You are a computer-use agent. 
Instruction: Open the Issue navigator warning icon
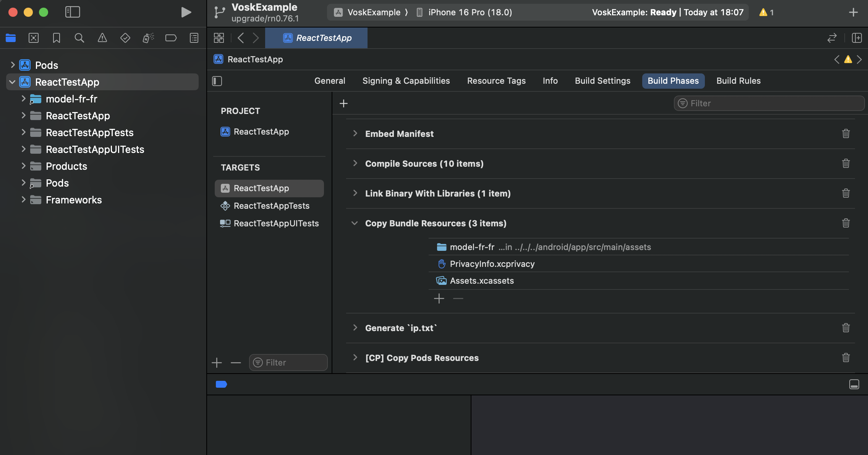coord(102,38)
